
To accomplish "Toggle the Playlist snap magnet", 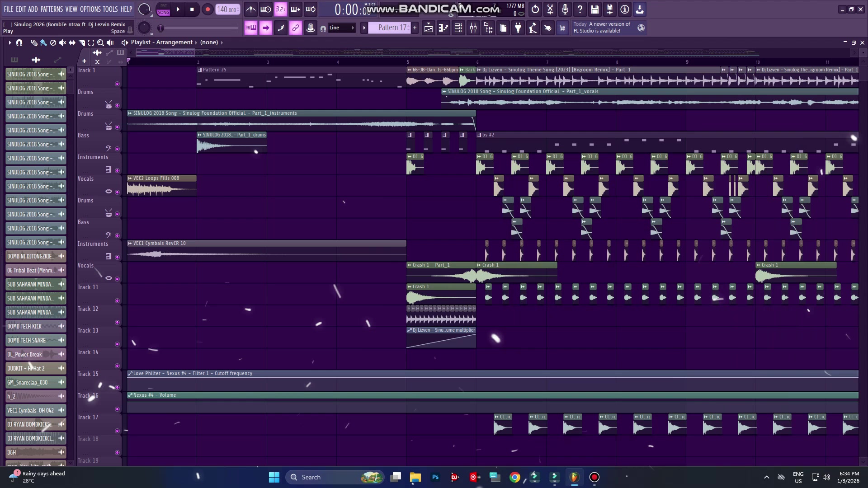I will point(19,42).
